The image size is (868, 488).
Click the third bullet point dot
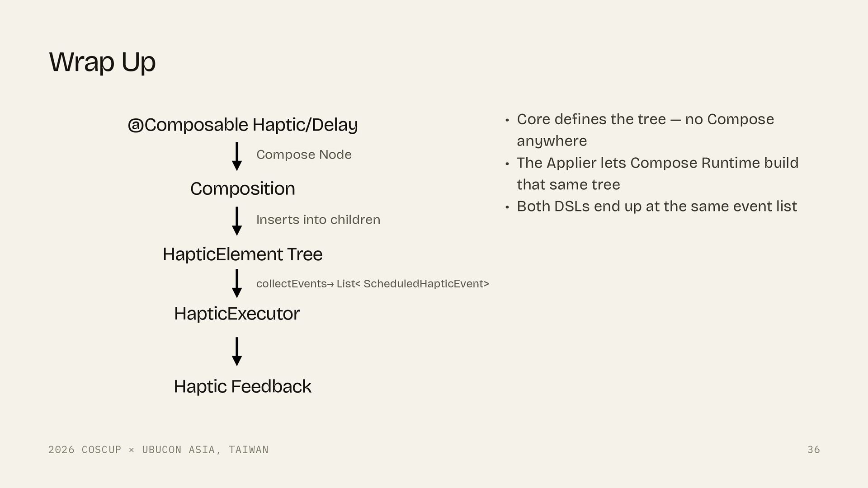click(507, 207)
